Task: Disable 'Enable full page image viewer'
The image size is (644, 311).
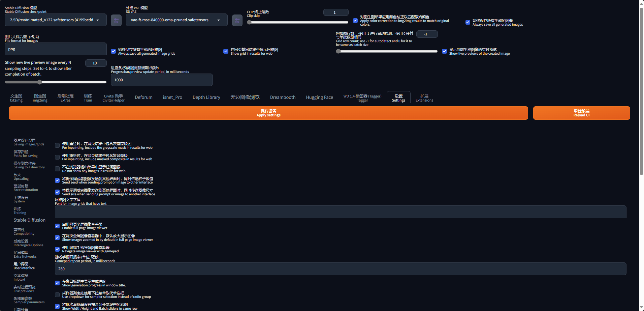Action: click(x=57, y=226)
